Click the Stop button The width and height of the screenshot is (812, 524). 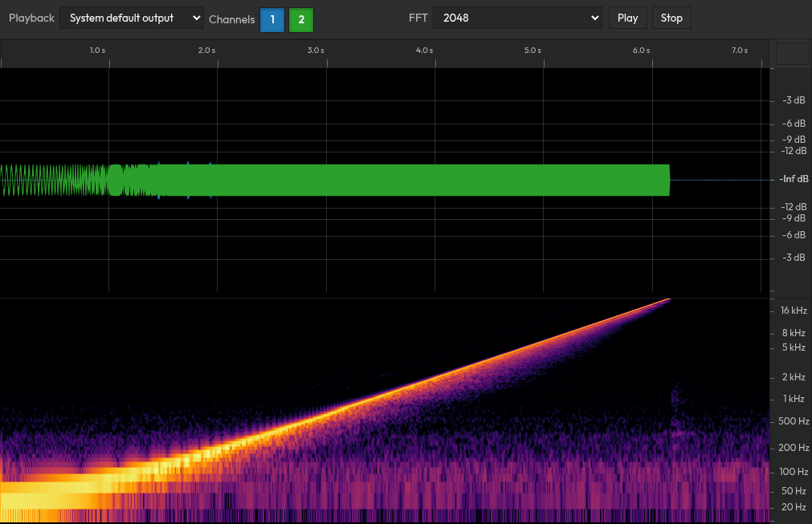671,18
